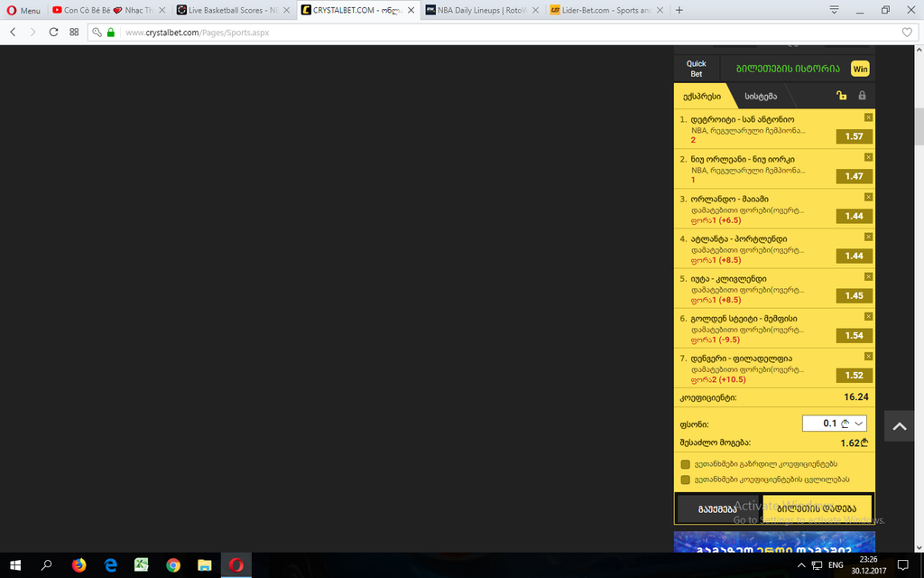Click Opera icon in taskbar

236,565
